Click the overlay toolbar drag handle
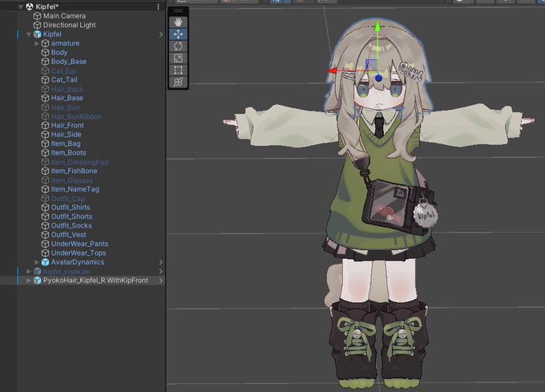Viewport: 545px width, 392px height. [178, 11]
